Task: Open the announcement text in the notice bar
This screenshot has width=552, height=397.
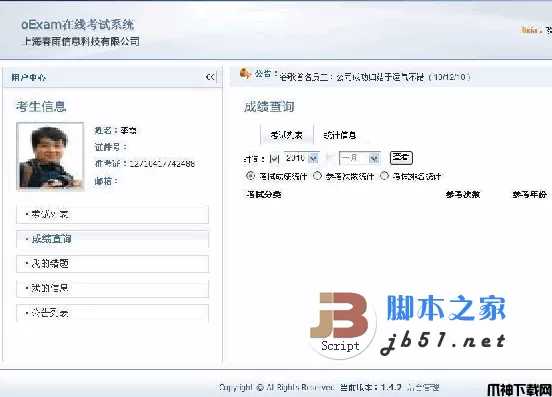Action: (375, 77)
